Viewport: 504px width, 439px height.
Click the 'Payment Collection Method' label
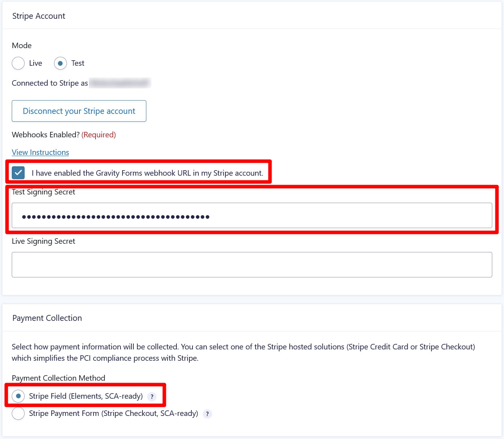point(58,378)
